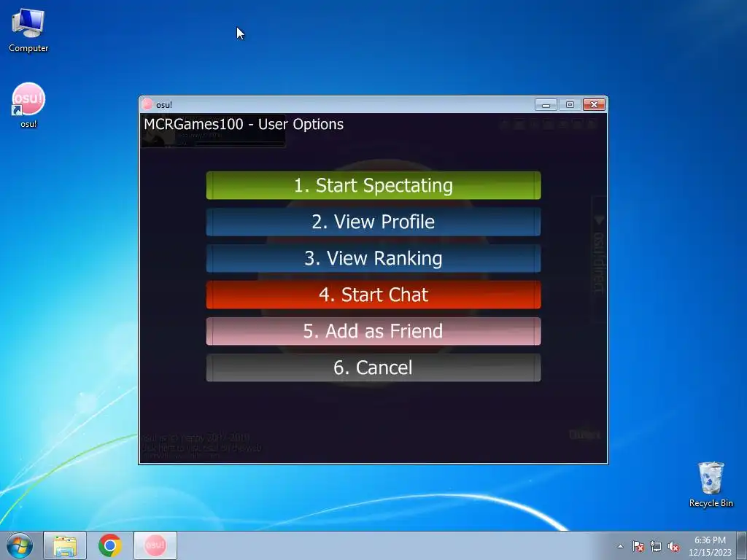Minimize the osu! window

(546, 105)
